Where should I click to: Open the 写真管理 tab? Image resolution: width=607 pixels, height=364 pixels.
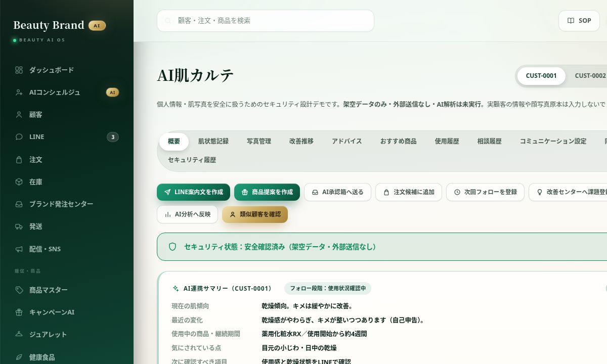(259, 142)
